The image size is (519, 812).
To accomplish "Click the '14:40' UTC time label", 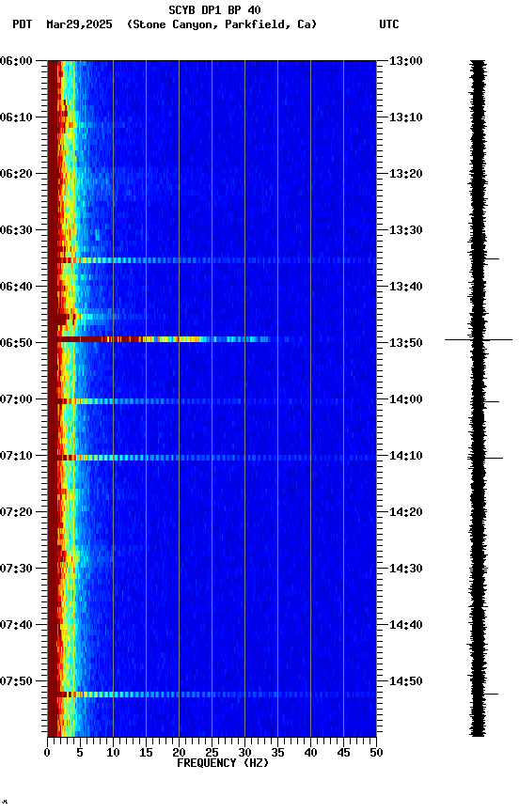I will [x=406, y=626].
